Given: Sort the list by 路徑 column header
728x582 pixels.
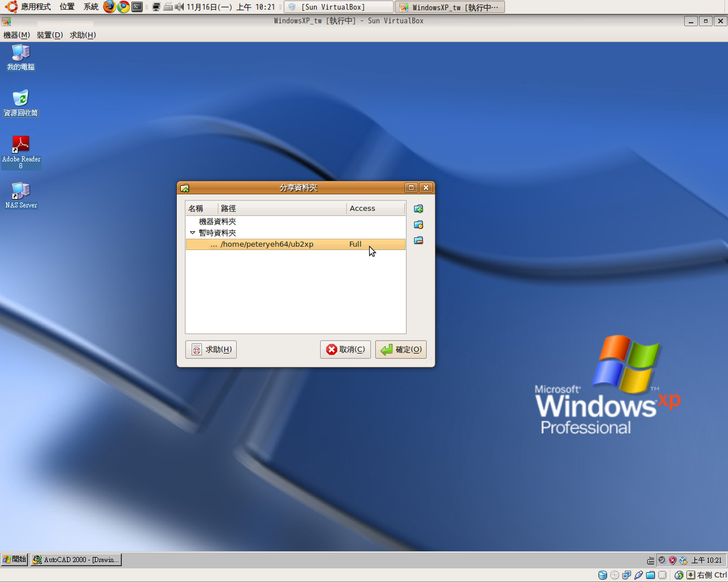Looking at the screenshot, I should (x=282, y=209).
